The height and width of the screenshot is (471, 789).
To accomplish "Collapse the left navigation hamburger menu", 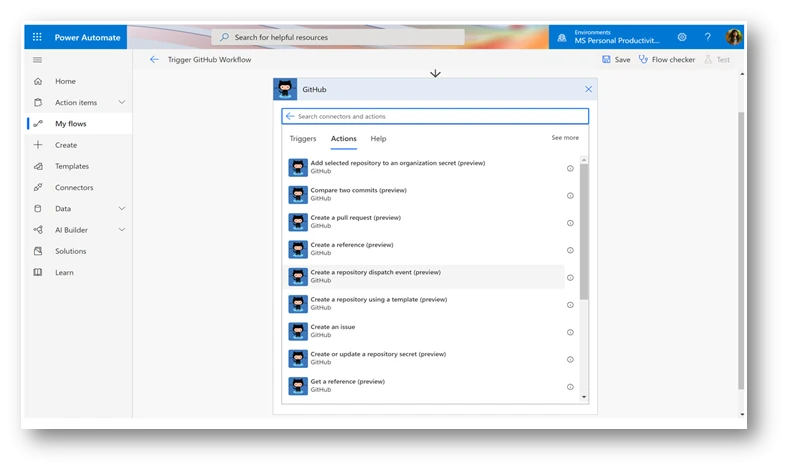I will pyautogui.click(x=37, y=60).
